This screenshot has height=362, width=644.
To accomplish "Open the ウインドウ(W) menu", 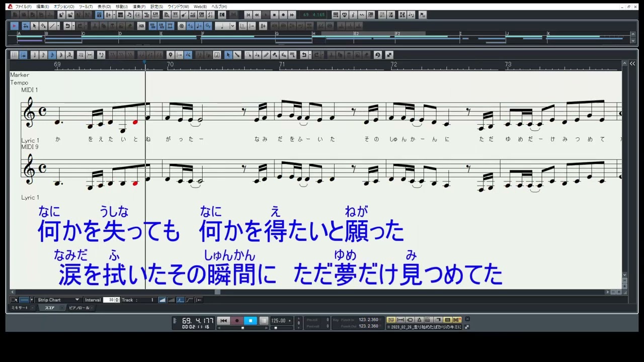I will (178, 7).
